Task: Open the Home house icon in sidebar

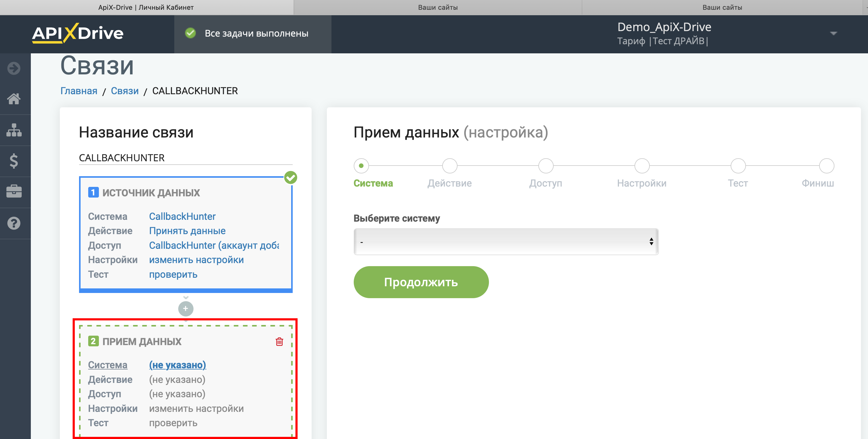Action: click(x=14, y=99)
